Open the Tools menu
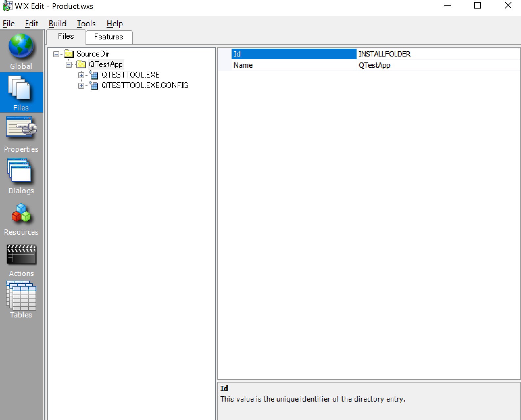The height and width of the screenshot is (420, 521). pos(86,24)
